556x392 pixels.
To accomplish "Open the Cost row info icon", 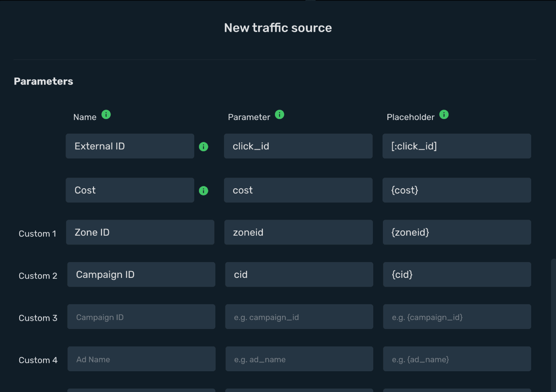I will click(x=203, y=191).
